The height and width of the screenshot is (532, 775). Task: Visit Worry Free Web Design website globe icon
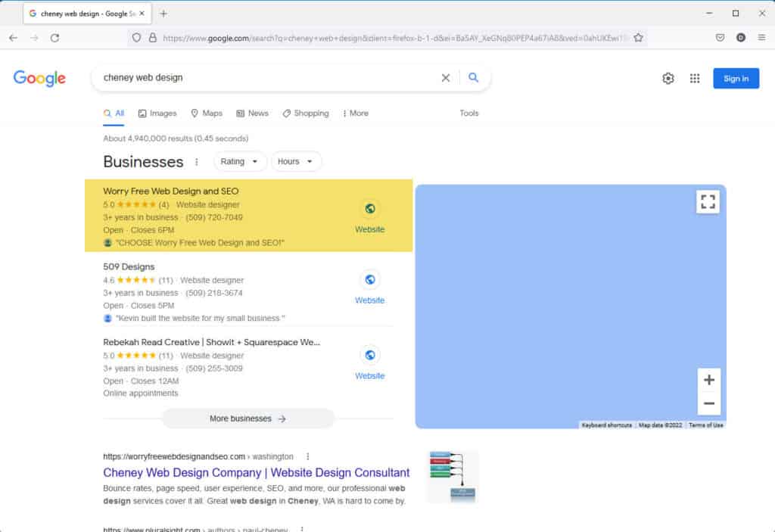pyautogui.click(x=369, y=209)
